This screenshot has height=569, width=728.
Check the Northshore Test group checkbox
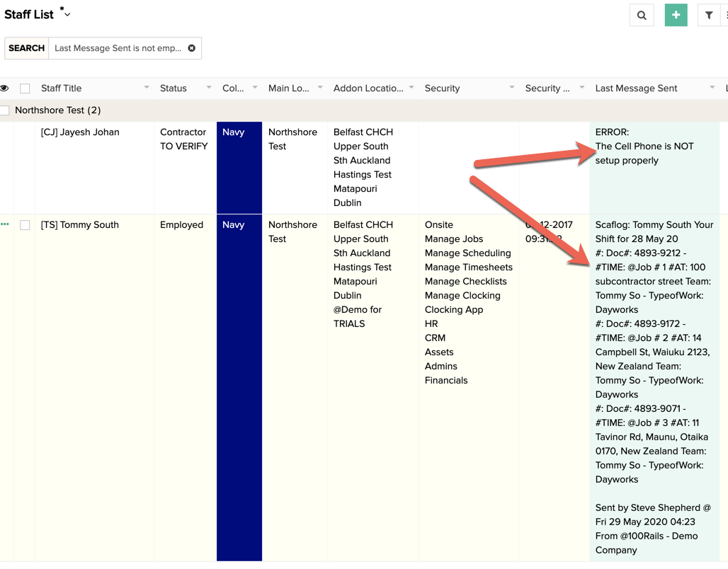(x=5, y=110)
